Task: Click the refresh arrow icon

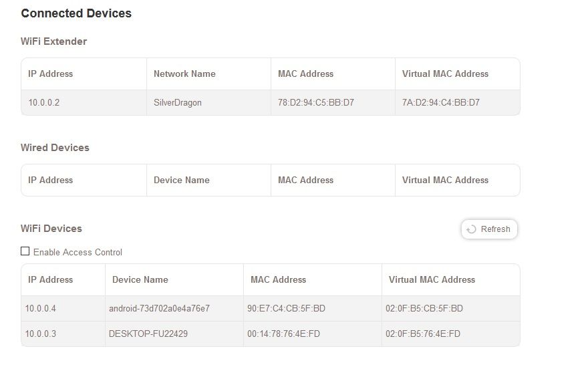Action: click(x=471, y=229)
